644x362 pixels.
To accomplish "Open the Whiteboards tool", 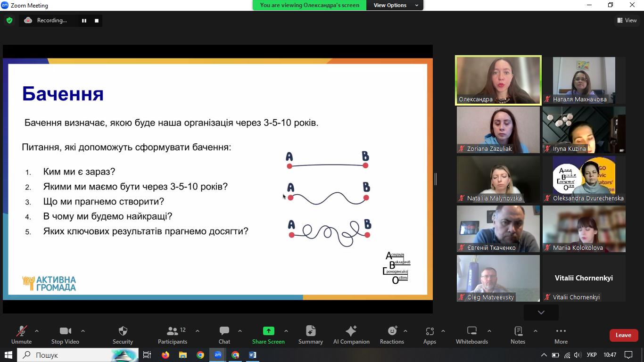I will click(x=471, y=335).
